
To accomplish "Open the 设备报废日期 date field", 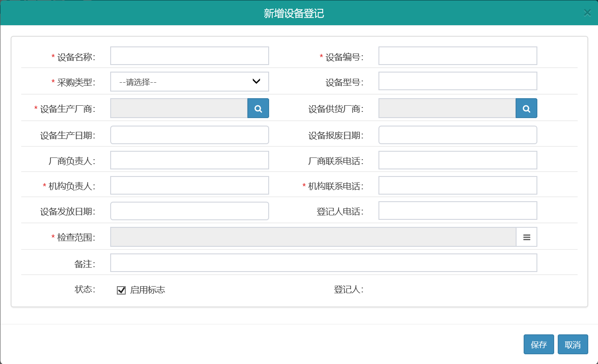I will (458, 135).
